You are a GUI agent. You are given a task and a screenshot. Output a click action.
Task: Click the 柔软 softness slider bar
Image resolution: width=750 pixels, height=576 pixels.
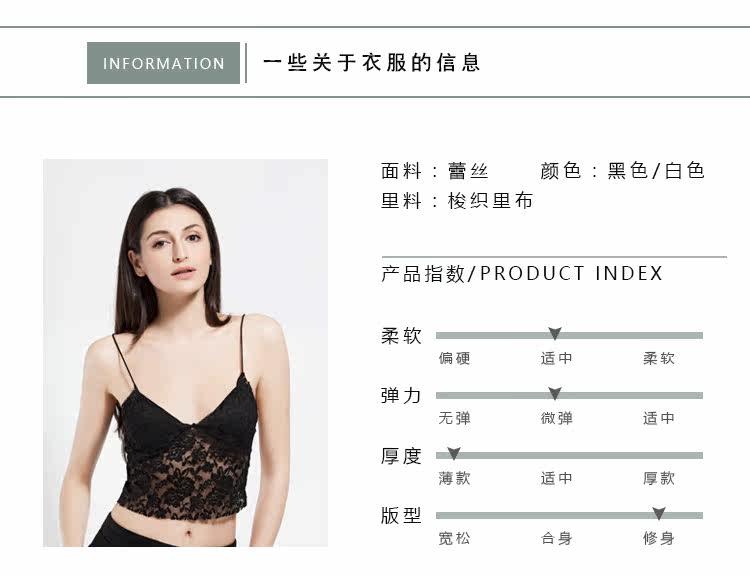click(x=569, y=335)
